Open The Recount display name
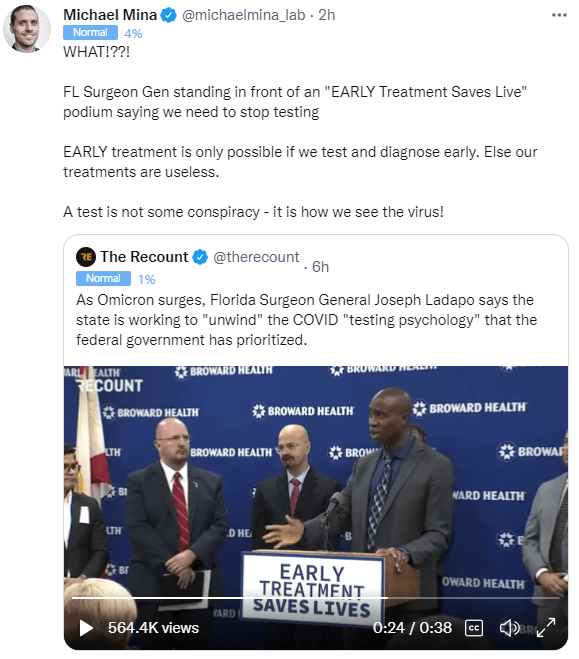The width and height of the screenshot is (579, 659). pyautogui.click(x=144, y=257)
